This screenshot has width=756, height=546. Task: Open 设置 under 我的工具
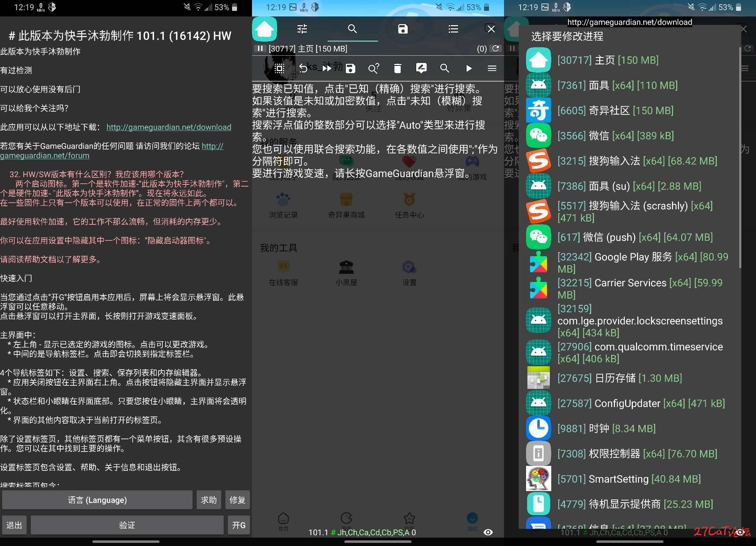[x=409, y=273]
